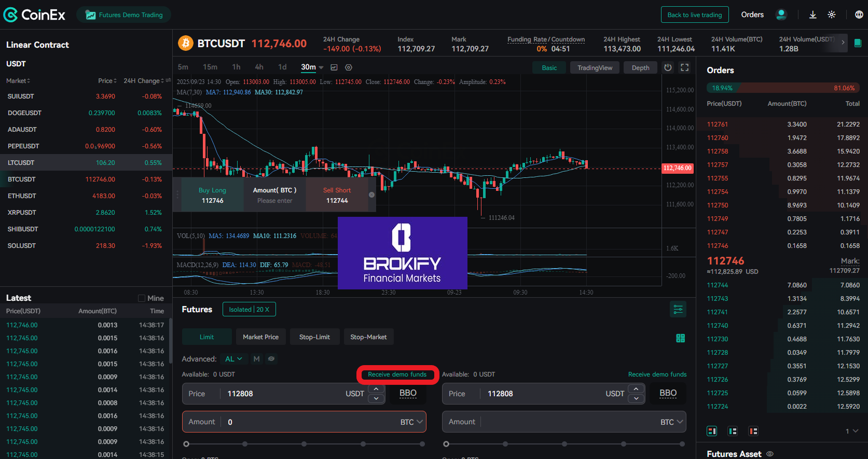Screen dimensions: 868x459
Task: Open the 30m interval dropdown
Action: (x=312, y=67)
